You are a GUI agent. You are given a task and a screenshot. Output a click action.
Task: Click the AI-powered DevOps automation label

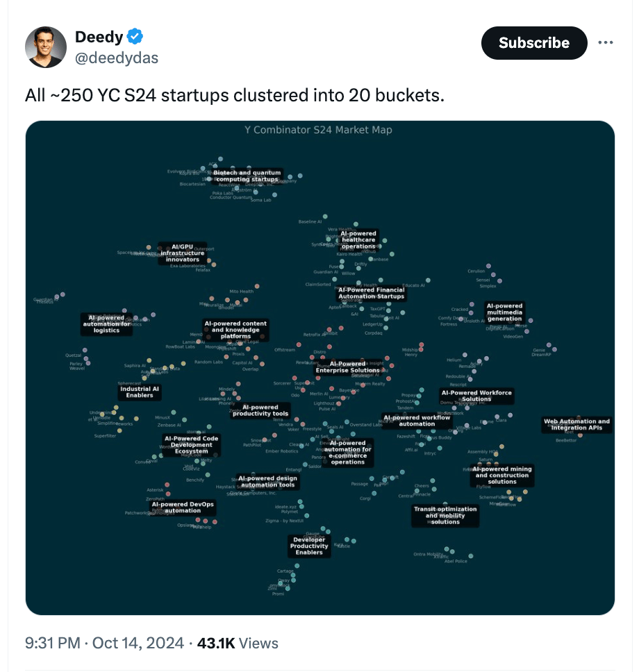pos(183,507)
